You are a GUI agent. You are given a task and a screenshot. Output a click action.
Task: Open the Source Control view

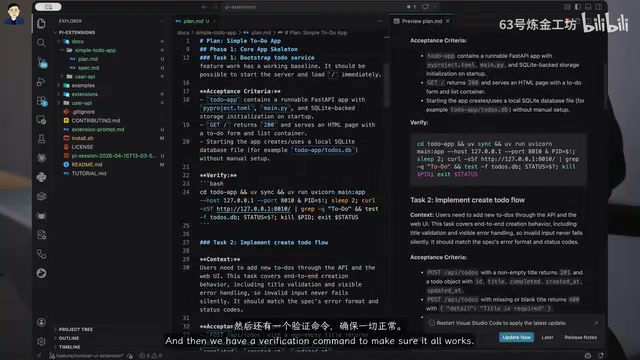pos(41,62)
